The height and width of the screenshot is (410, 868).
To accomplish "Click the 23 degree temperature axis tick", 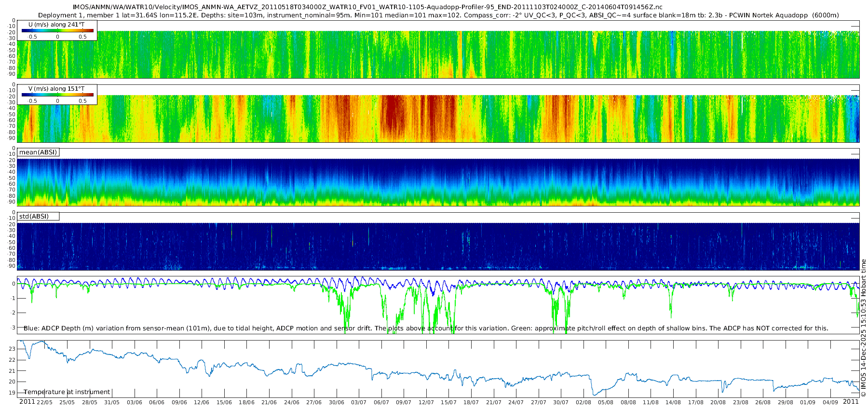I will 12,349.
